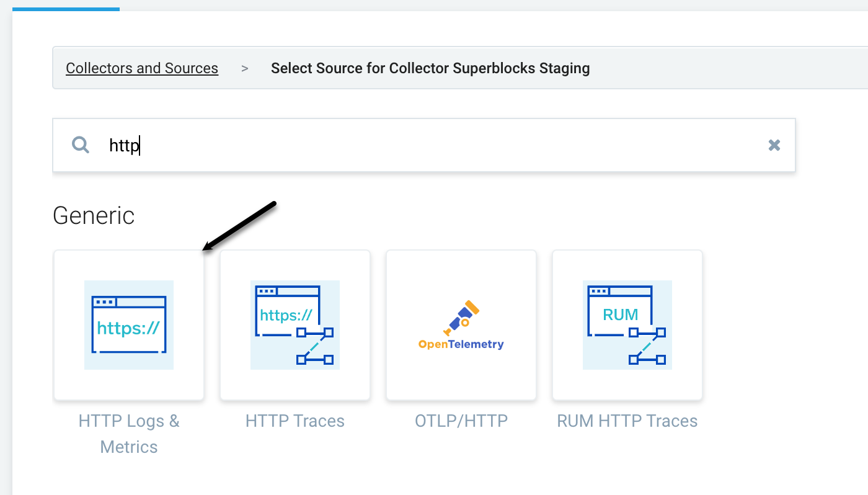The width and height of the screenshot is (868, 495).
Task: Click the https:// browser window icon on first card
Action: tap(128, 324)
